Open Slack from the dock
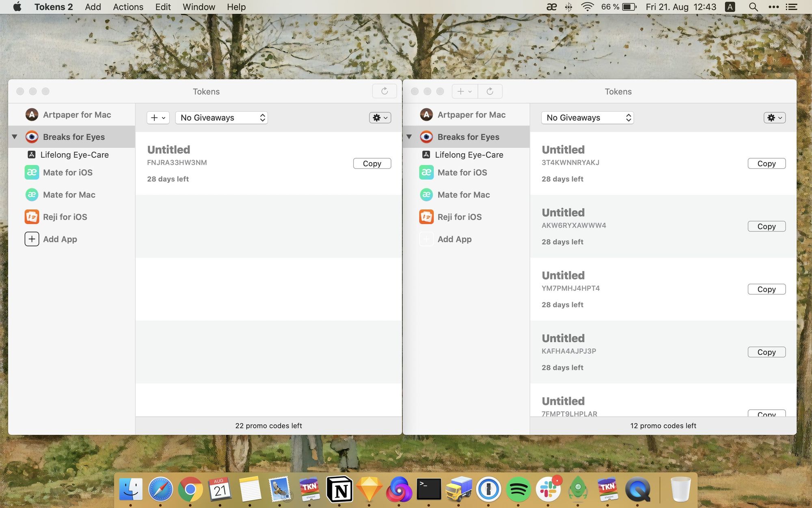The width and height of the screenshot is (812, 508). pyautogui.click(x=548, y=489)
